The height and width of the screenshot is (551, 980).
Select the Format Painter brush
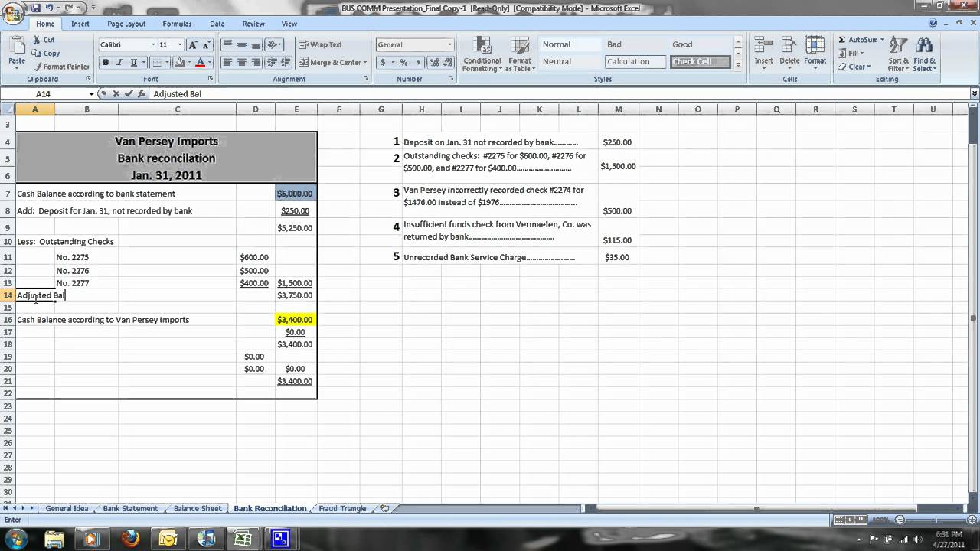pyautogui.click(x=37, y=67)
